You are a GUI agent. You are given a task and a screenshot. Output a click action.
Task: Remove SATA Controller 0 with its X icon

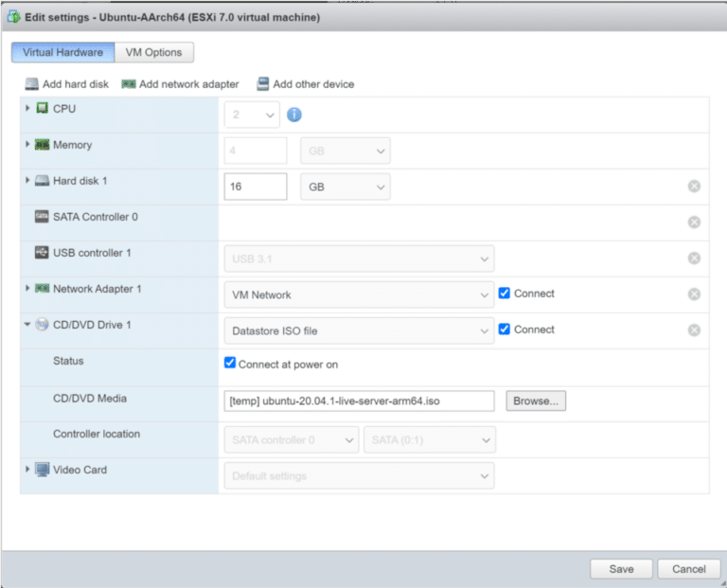click(694, 223)
